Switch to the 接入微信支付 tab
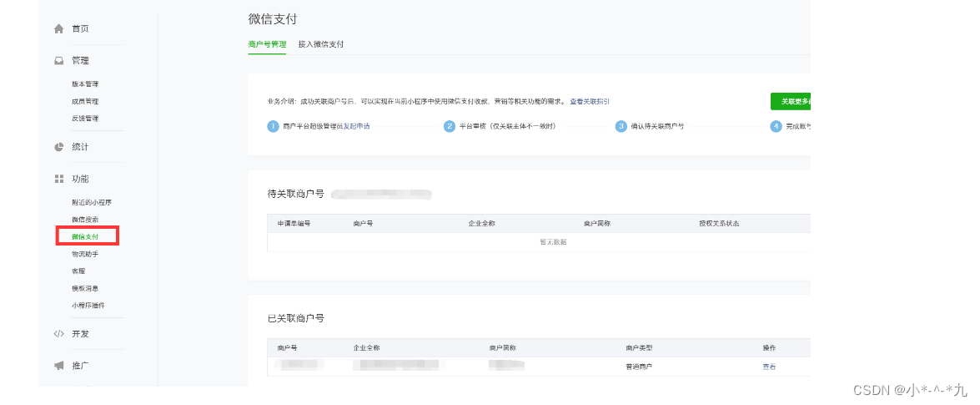This screenshot has width=980, height=405. click(x=320, y=44)
